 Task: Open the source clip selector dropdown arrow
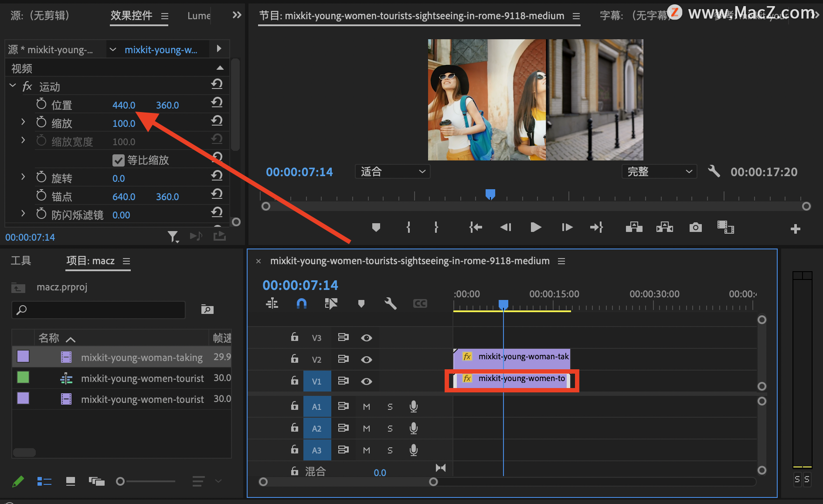(x=113, y=50)
